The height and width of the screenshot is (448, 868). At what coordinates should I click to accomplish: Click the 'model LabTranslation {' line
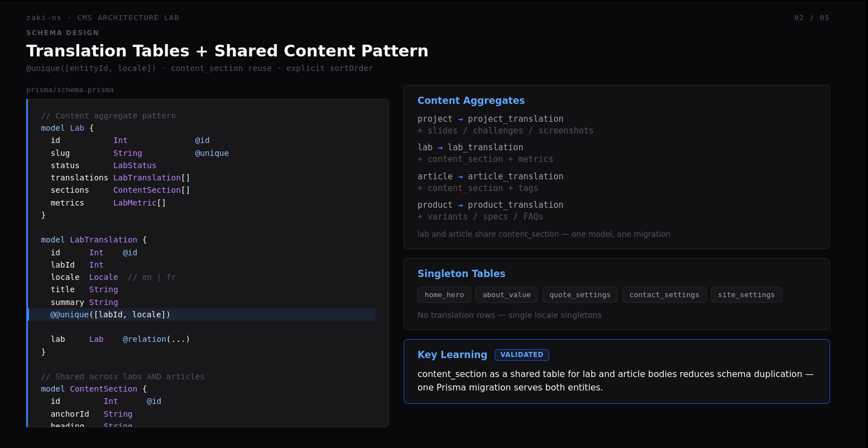pos(94,240)
